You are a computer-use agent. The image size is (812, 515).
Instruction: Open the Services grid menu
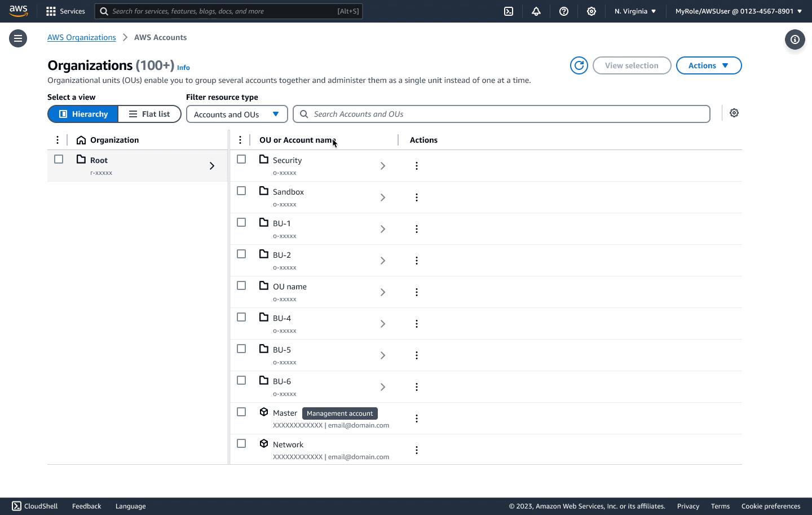pyautogui.click(x=65, y=11)
